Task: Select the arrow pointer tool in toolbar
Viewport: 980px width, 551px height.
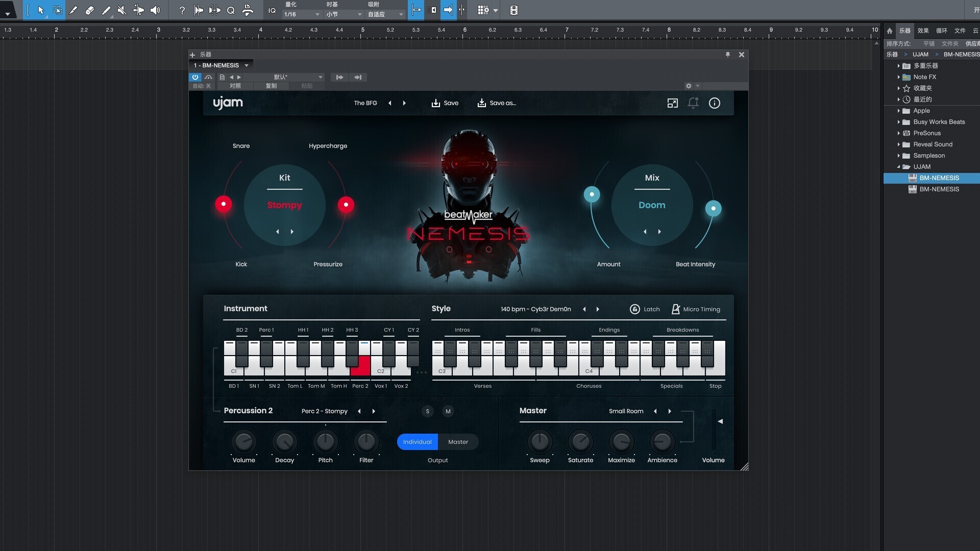Action: [41, 10]
